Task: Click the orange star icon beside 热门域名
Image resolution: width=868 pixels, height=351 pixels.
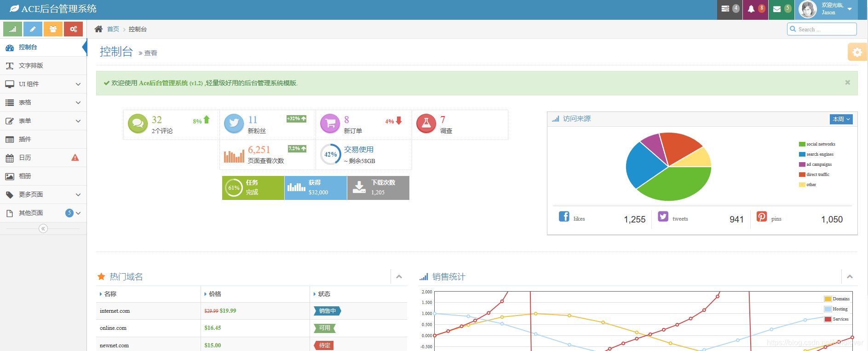Action: 101,276
